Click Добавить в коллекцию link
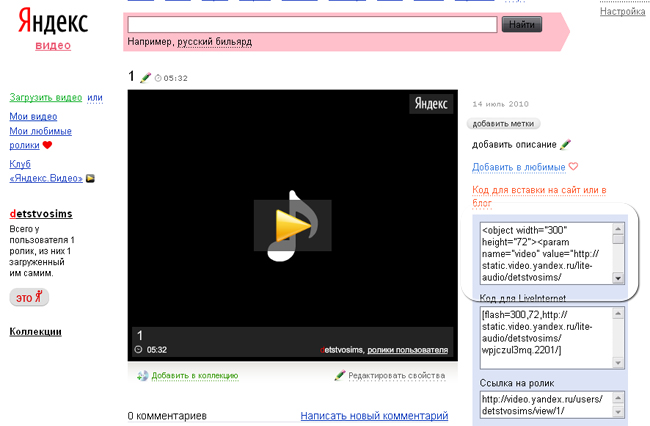 (x=195, y=376)
